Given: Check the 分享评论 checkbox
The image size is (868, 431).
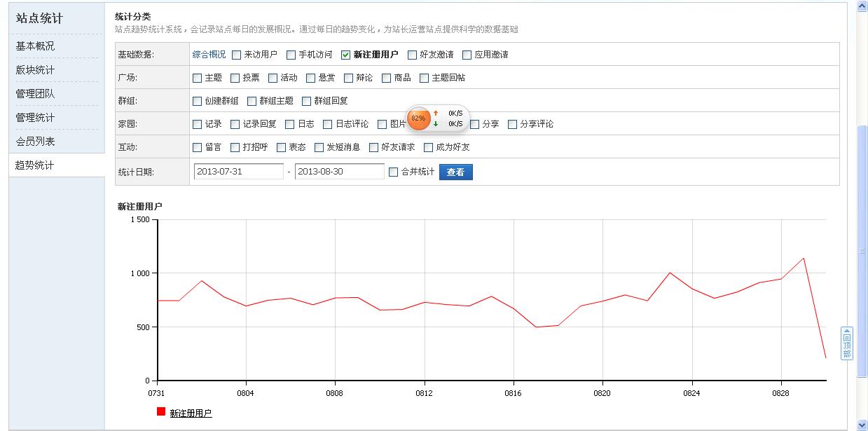Looking at the screenshot, I should (x=513, y=124).
